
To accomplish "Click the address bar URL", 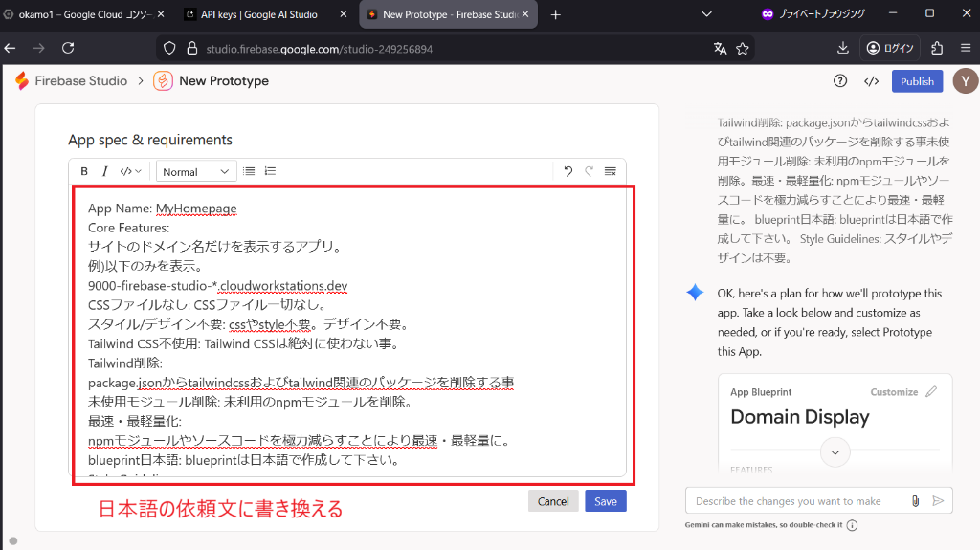I will pos(320,49).
